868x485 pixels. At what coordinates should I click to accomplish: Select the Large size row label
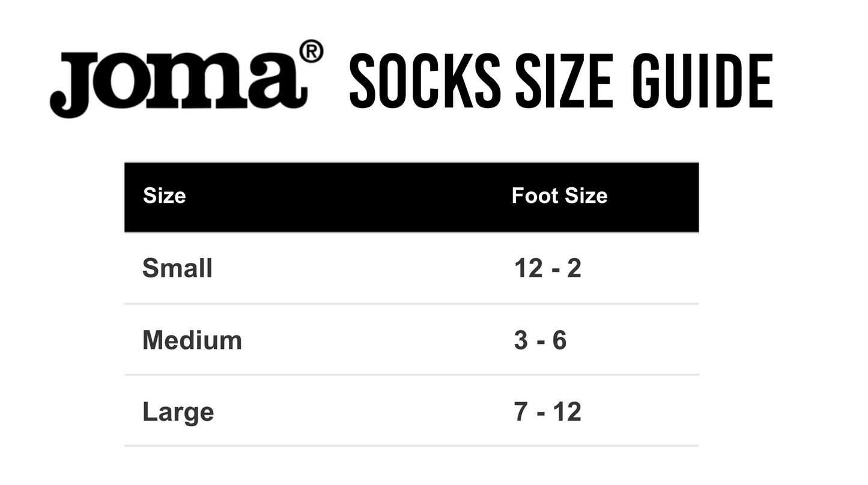[x=178, y=412]
